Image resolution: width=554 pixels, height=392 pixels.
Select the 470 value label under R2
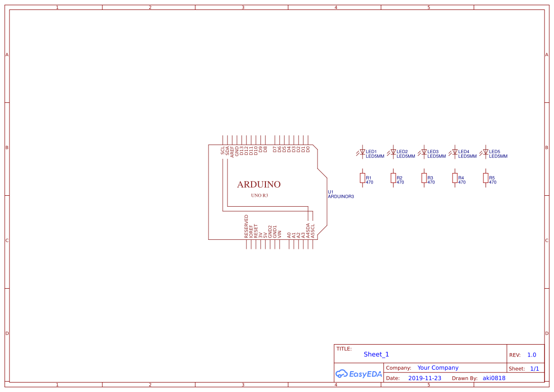400,181
